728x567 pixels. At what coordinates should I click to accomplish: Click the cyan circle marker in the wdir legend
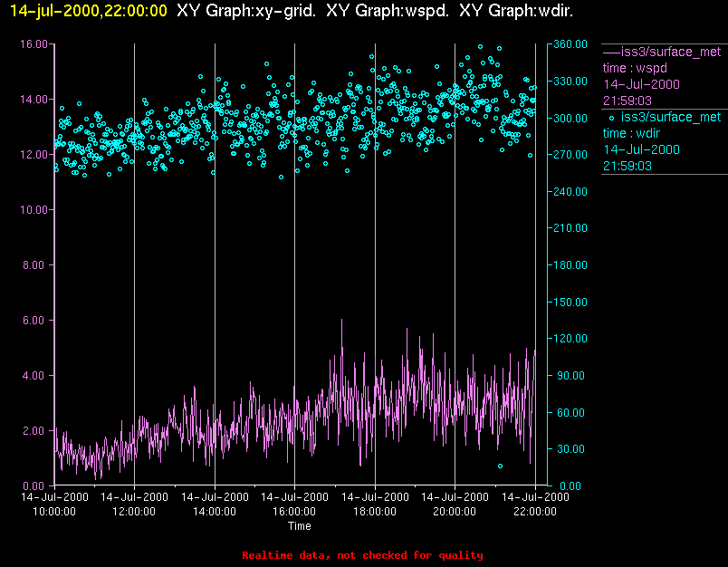coord(611,118)
